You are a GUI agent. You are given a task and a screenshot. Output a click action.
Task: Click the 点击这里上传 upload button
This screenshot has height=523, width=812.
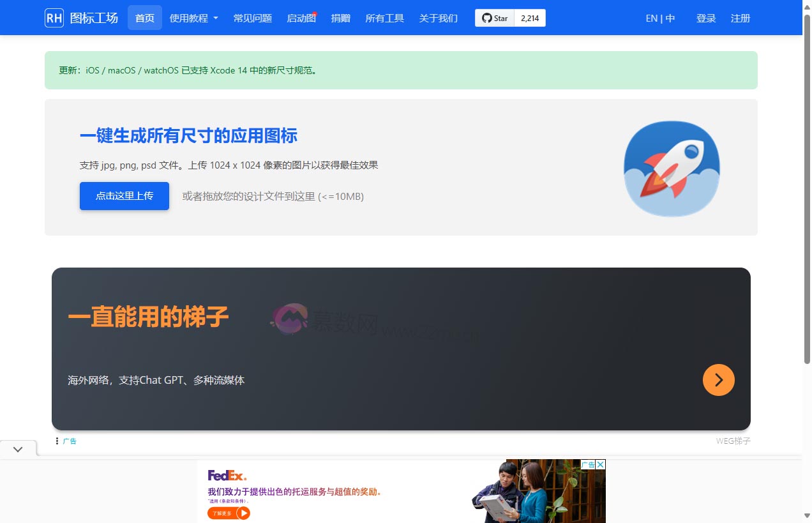click(x=124, y=196)
